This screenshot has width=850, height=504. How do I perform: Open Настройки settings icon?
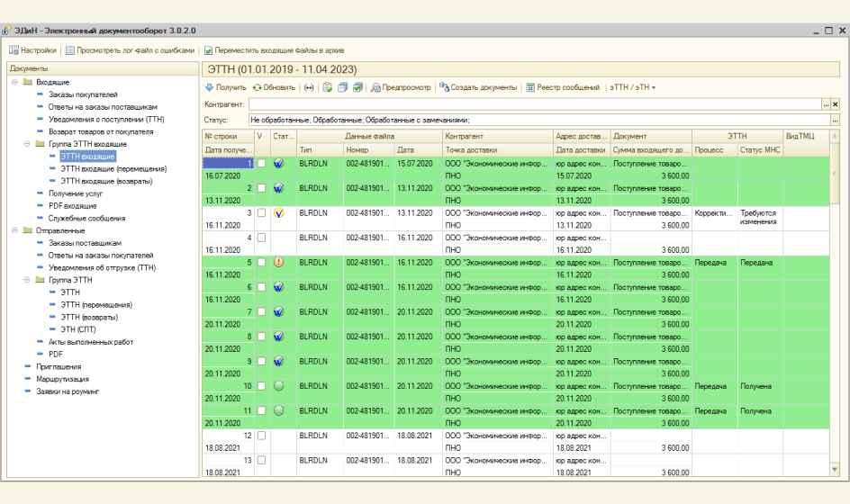click(x=14, y=50)
